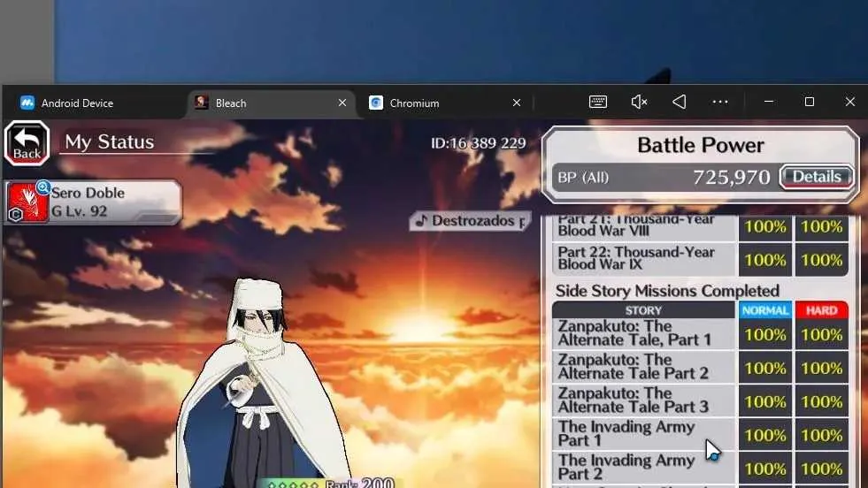The height and width of the screenshot is (488, 868).
Task: Close the Bleach tab
Action: pyautogui.click(x=342, y=103)
